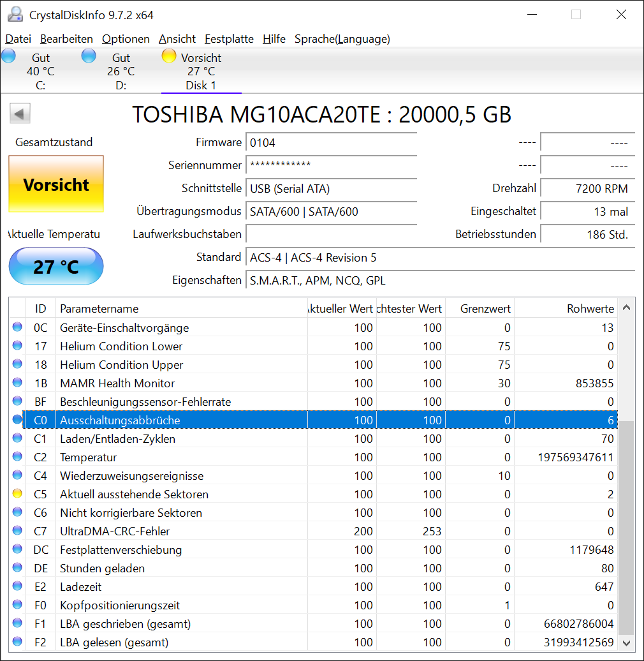644x661 pixels.
Task: Click the 27 °C temperature button
Action: pos(56,267)
